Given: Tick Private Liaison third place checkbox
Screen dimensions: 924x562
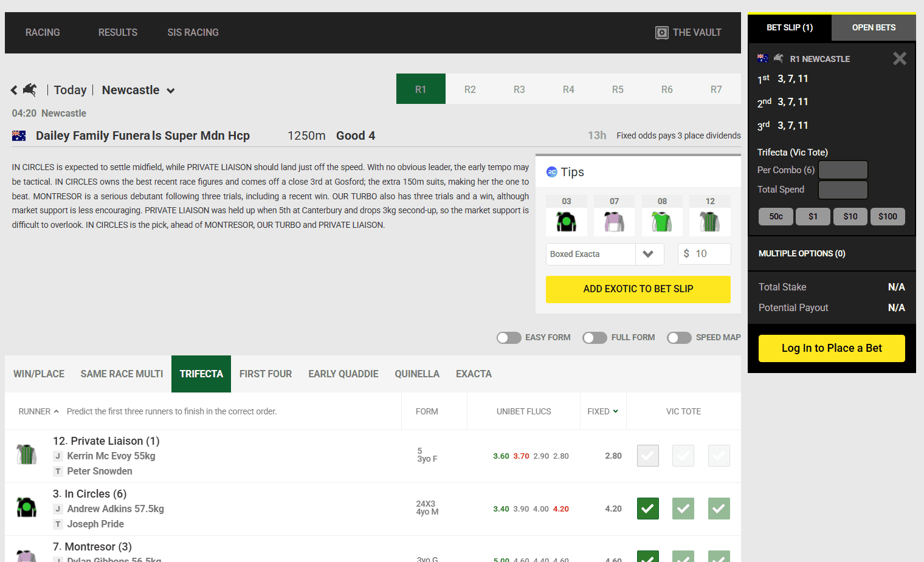Looking at the screenshot, I should tap(719, 456).
